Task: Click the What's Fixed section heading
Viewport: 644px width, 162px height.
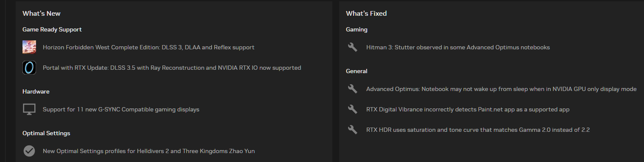Action: click(366, 14)
